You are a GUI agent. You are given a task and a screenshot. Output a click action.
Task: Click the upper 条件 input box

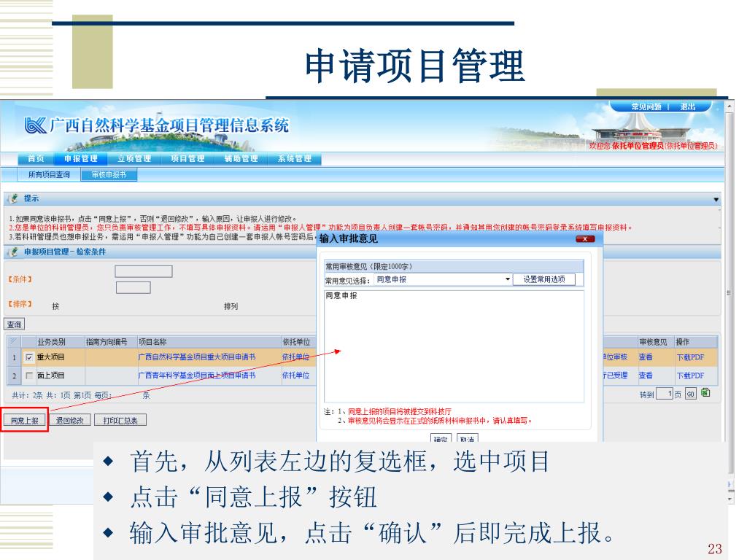click(x=144, y=271)
